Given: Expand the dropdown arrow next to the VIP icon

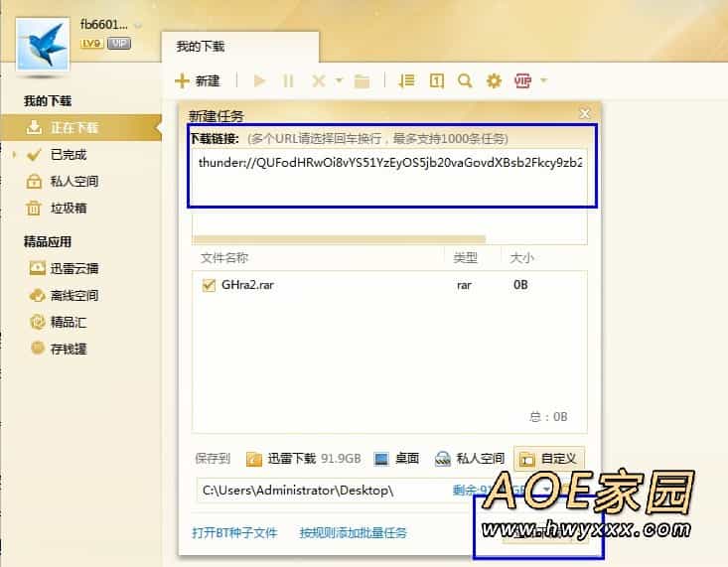Looking at the screenshot, I should (x=543, y=80).
